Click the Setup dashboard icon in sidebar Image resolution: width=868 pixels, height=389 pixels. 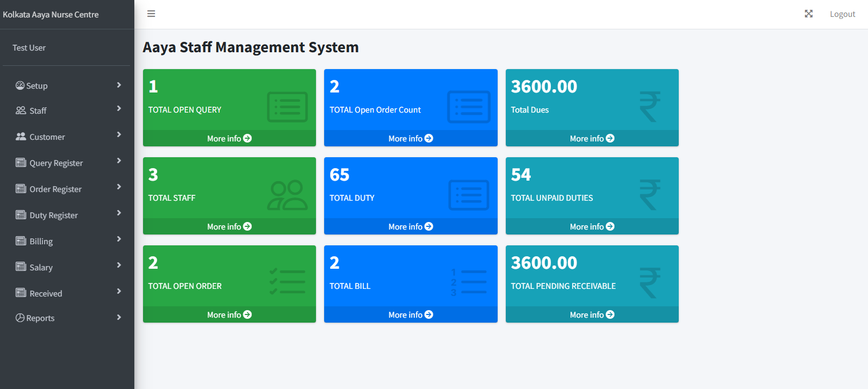point(20,85)
